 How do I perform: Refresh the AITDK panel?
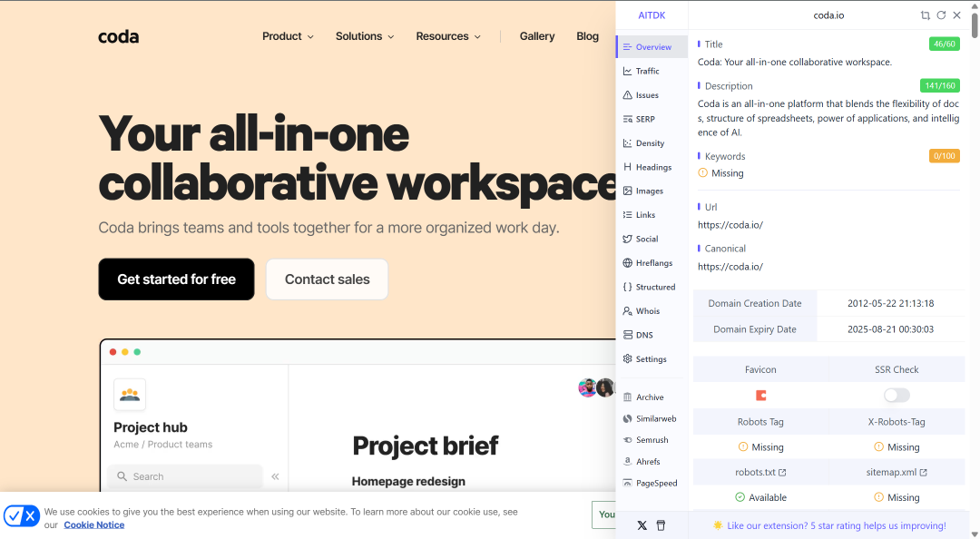click(941, 15)
